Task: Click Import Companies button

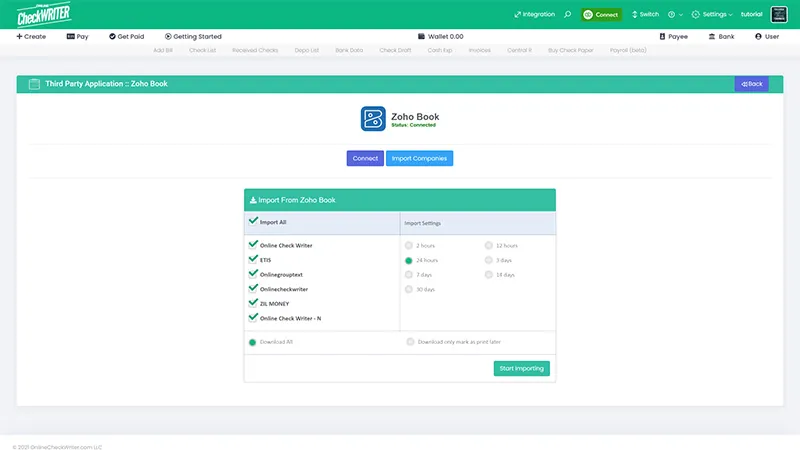Action: click(419, 158)
